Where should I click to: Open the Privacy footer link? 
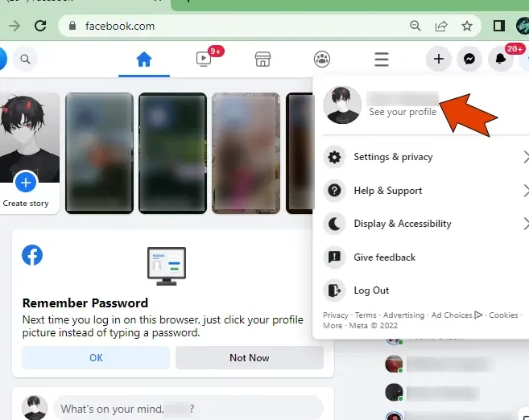click(335, 315)
